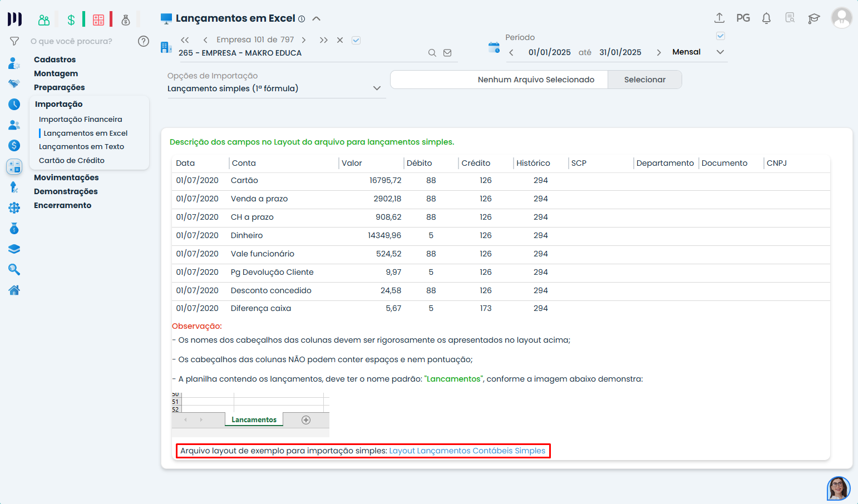
Task: Click the upload icon in top bar
Action: (x=719, y=18)
